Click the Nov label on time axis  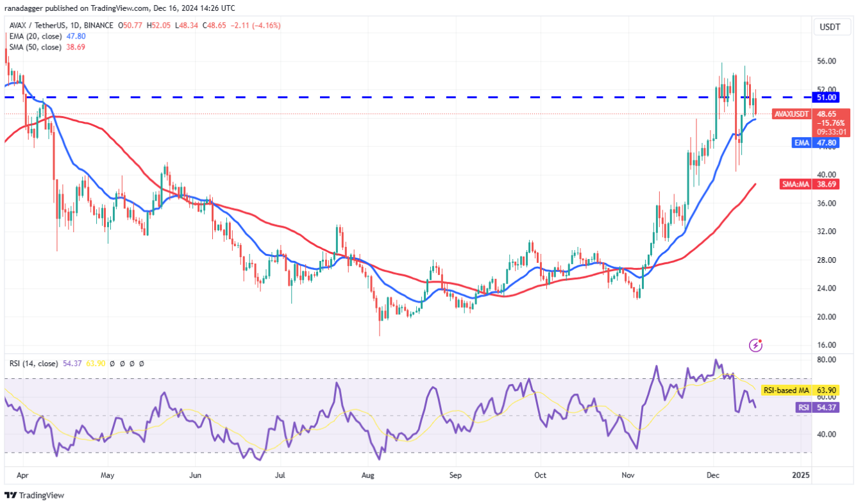pos(628,476)
